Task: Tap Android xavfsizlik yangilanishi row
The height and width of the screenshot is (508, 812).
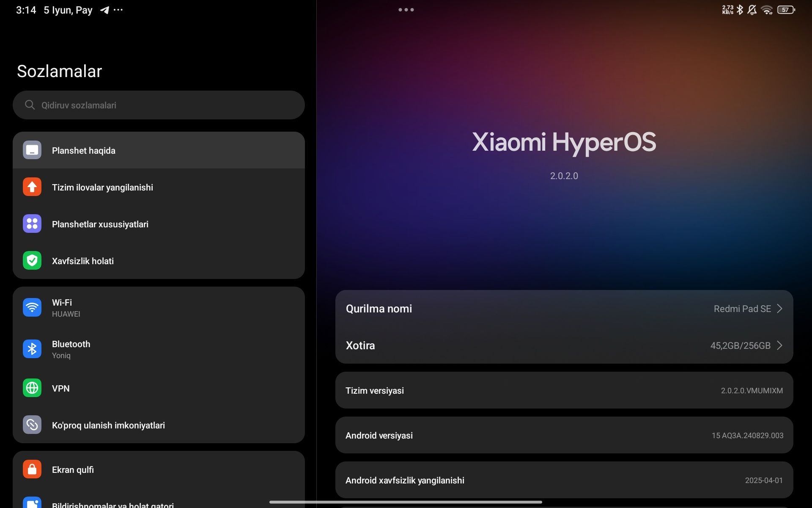Action: (564, 480)
